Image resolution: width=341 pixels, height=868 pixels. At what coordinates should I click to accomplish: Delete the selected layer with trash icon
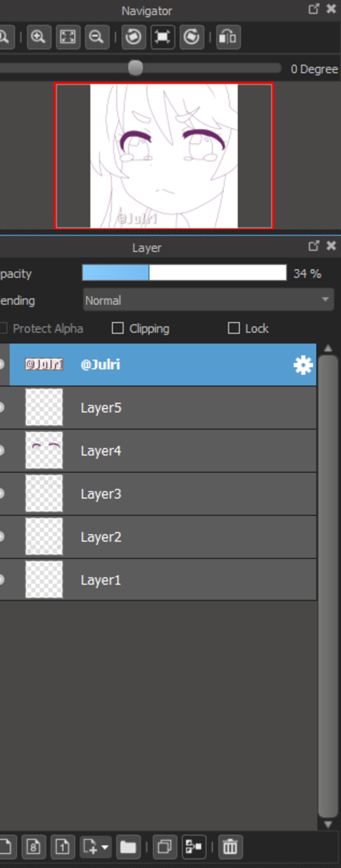click(230, 846)
